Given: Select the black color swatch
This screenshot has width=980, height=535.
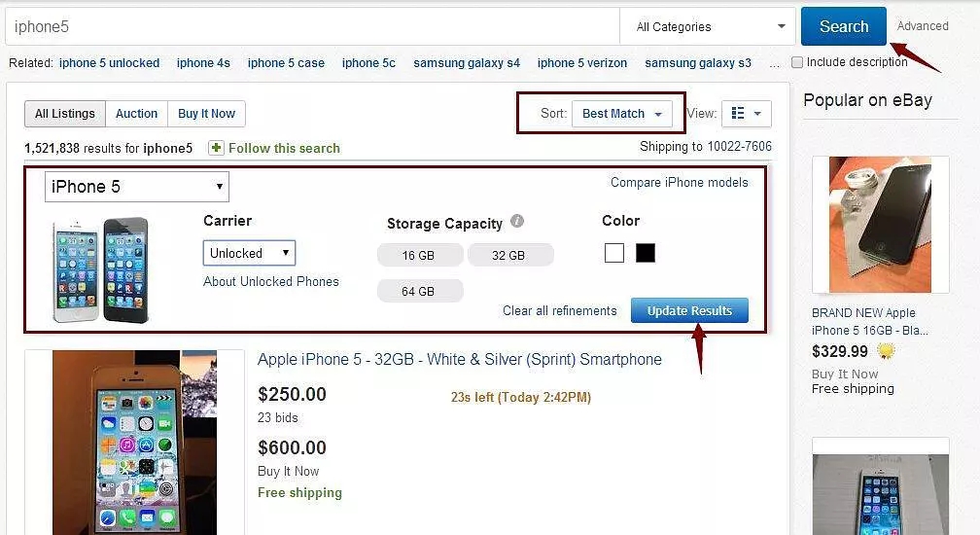Looking at the screenshot, I should click(x=646, y=253).
